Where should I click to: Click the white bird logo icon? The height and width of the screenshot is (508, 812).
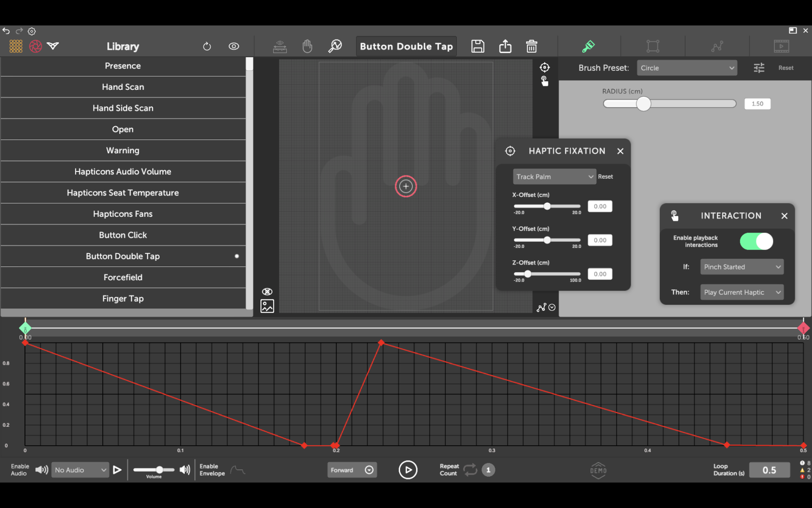point(53,46)
